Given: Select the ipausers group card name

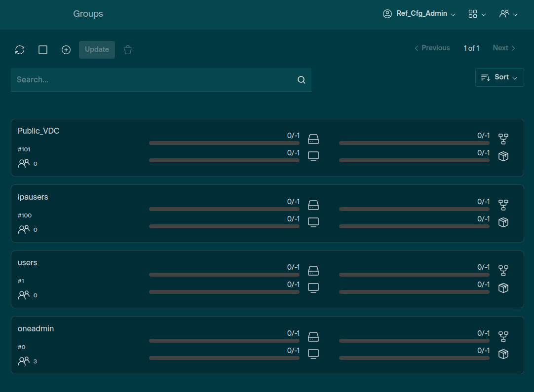Looking at the screenshot, I should (33, 197).
